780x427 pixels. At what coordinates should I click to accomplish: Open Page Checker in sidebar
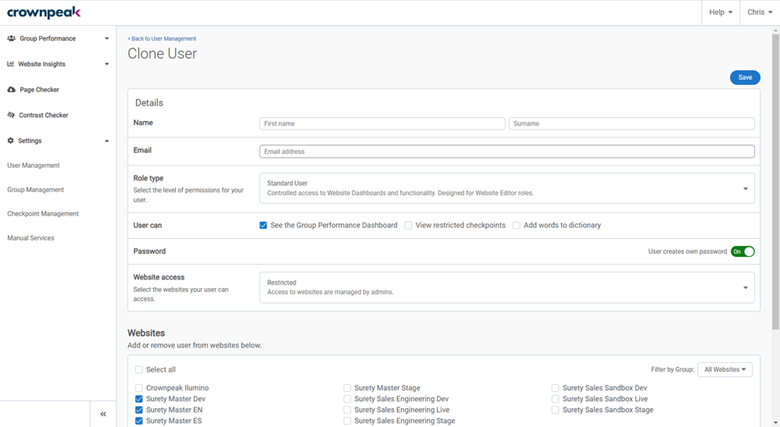(39, 90)
